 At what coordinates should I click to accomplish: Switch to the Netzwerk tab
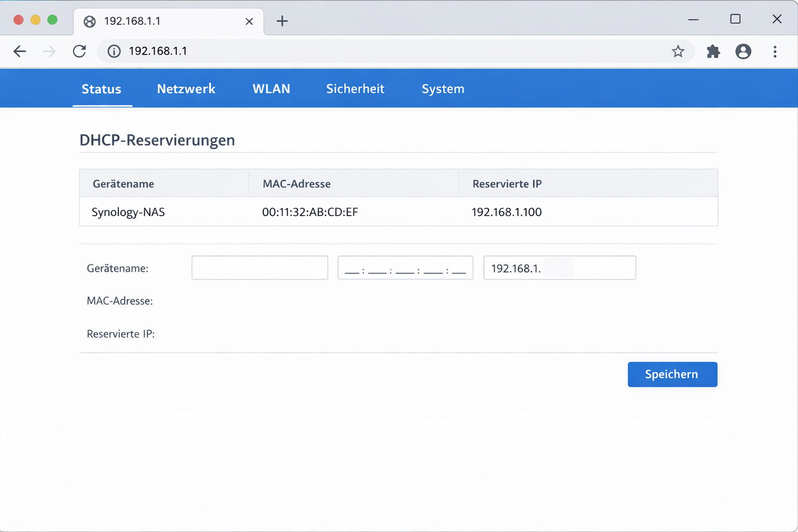(186, 88)
